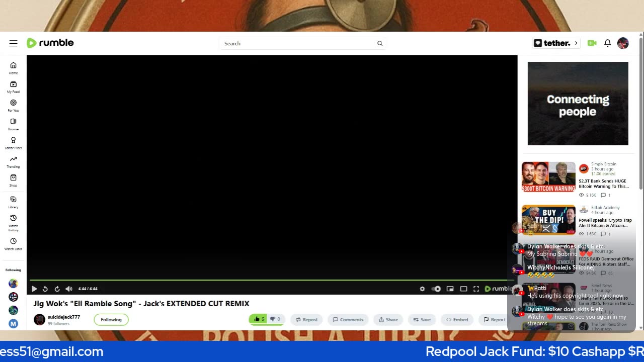This screenshot has width=644, height=362.
Task: Open Editor Picks in sidebar
Action: point(13,143)
